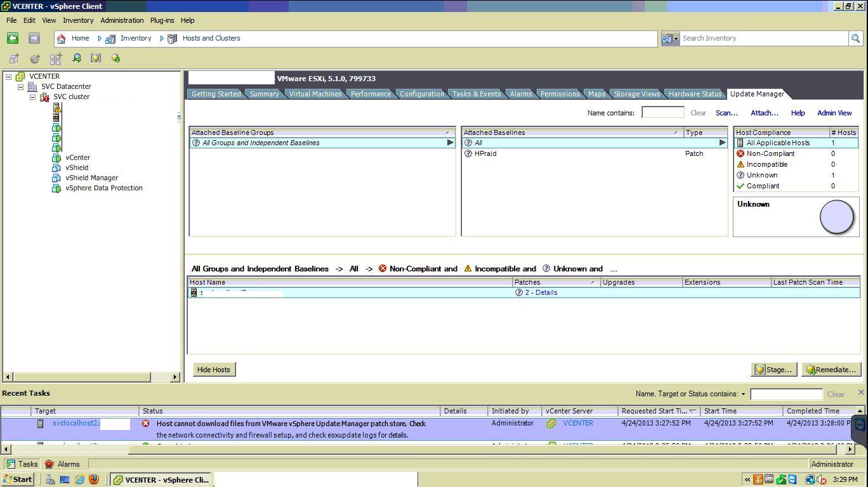This screenshot has height=487, width=868.
Task: Click the error status icon in Recent Tasks
Action: click(145, 424)
